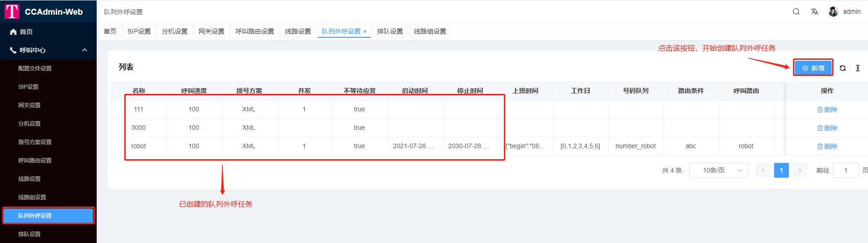
Task: Go to previous page arrow
Action: point(763,170)
